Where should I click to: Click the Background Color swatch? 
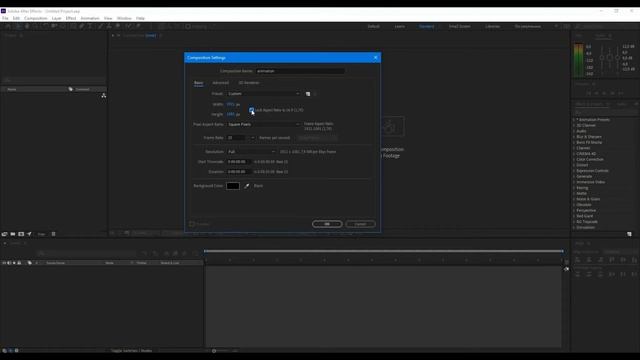(233, 186)
